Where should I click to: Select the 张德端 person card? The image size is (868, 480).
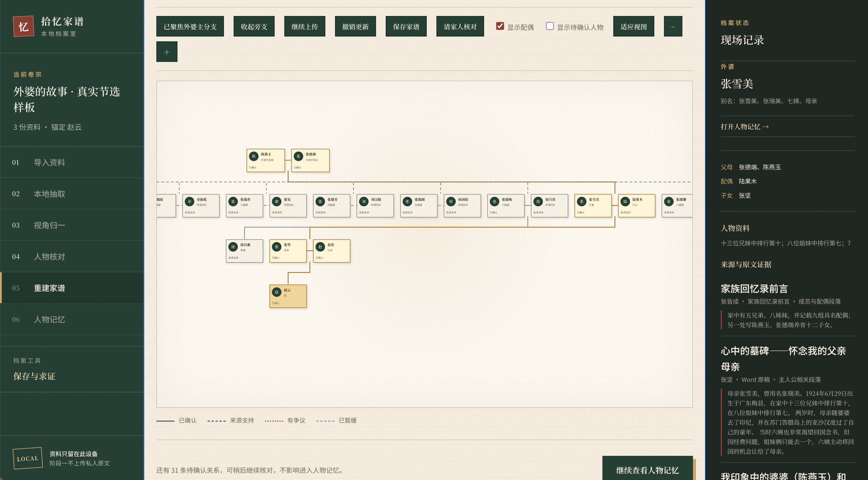(310, 161)
